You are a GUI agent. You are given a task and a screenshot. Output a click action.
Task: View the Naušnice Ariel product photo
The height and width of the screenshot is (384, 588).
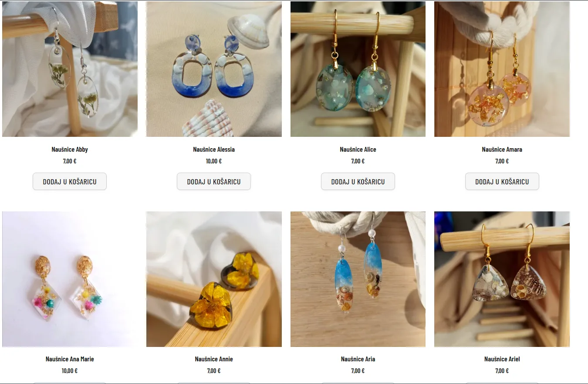click(x=502, y=279)
